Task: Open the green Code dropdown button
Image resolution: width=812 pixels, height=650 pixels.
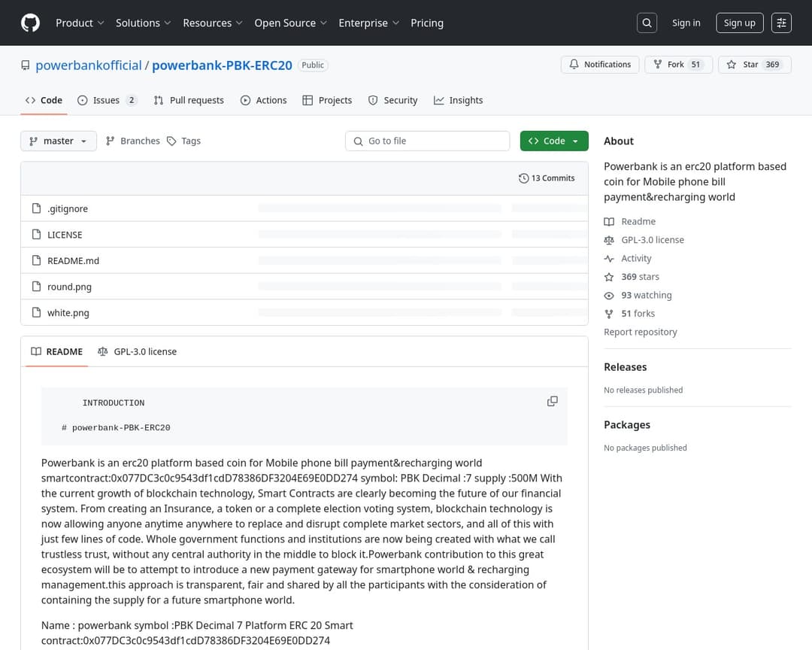Action: (x=554, y=141)
